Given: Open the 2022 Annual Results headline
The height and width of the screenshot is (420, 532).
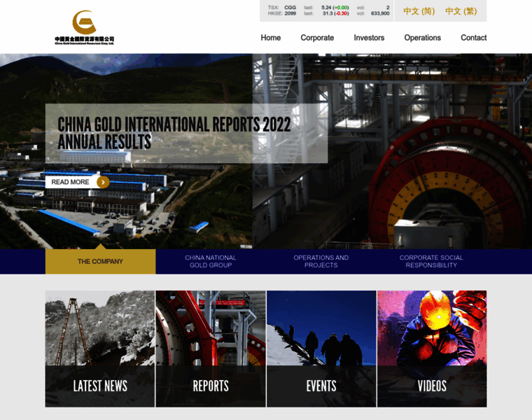Looking at the screenshot, I should tap(174, 133).
